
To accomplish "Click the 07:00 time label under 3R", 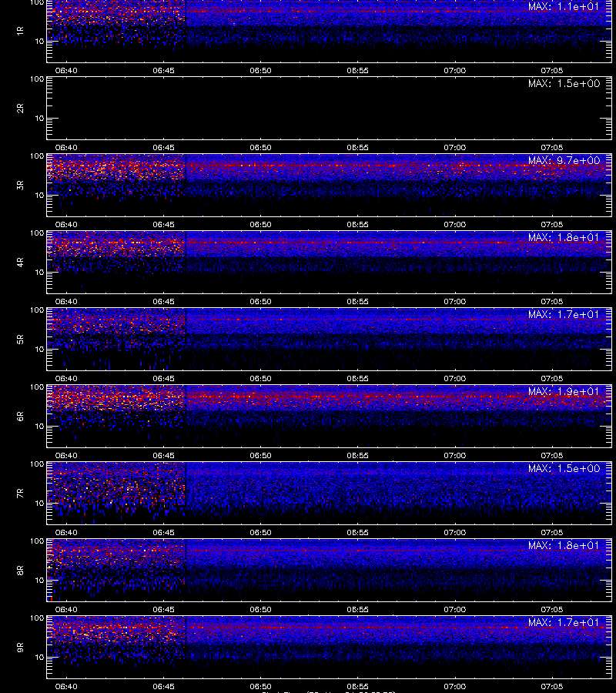I will (455, 225).
